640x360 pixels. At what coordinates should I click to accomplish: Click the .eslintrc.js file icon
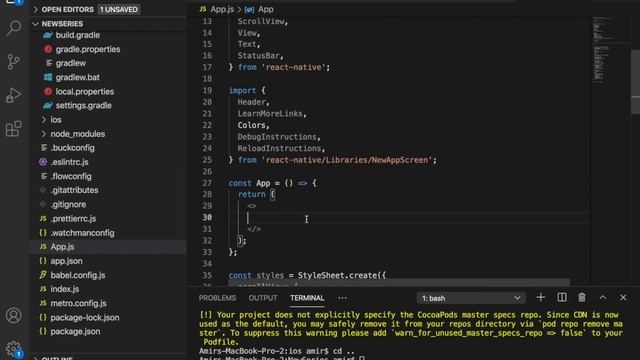pos(43,162)
